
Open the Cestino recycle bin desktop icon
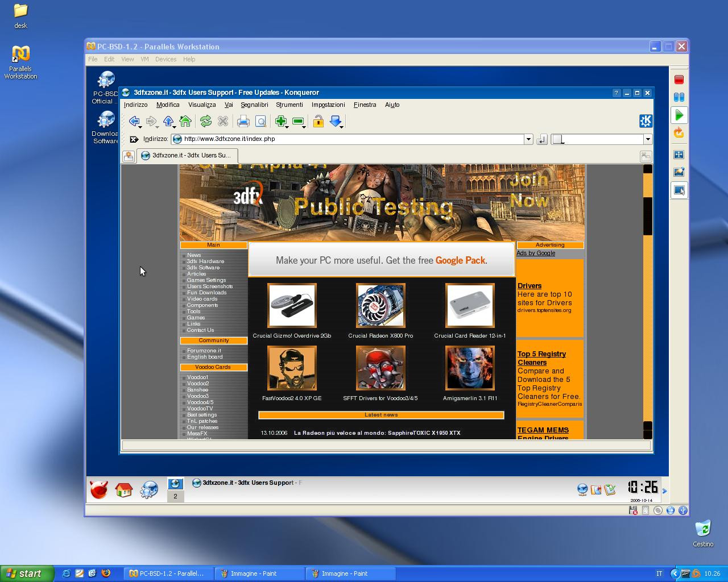click(703, 533)
